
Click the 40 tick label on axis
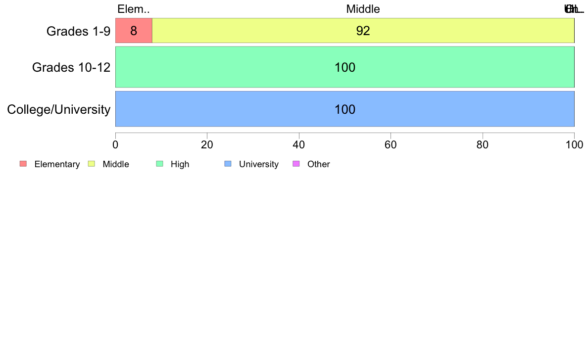click(299, 145)
